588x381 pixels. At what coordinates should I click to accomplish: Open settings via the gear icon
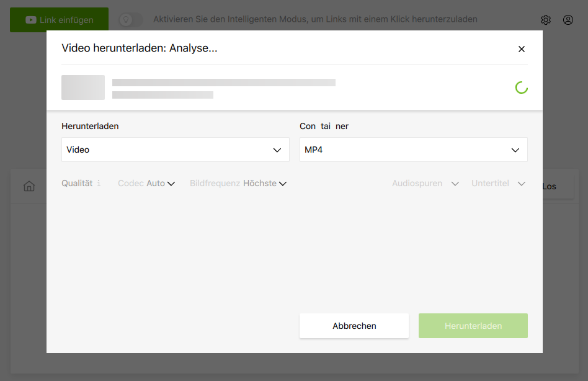pos(546,20)
